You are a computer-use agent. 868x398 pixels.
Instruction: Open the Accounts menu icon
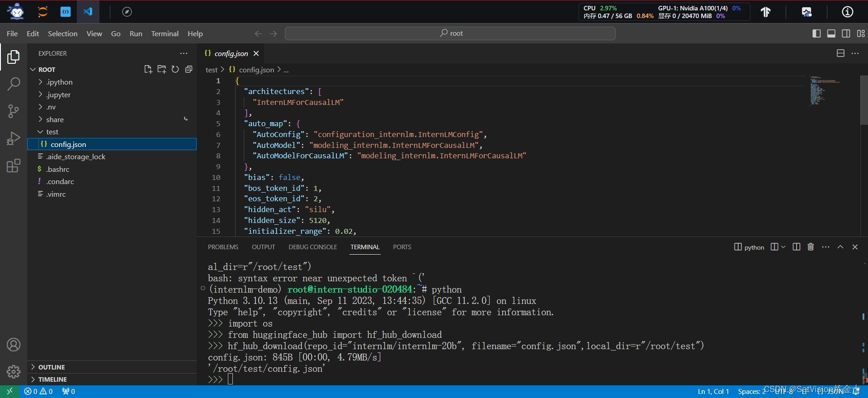(x=14, y=345)
